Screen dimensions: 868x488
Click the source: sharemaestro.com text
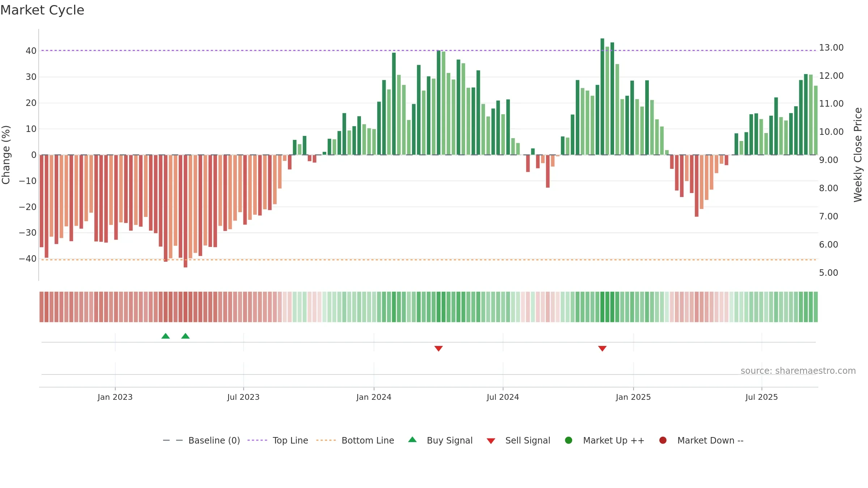tap(798, 371)
